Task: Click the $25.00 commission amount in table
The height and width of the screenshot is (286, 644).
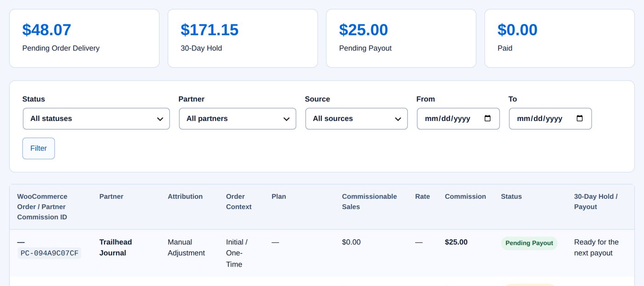Action: tap(456, 242)
